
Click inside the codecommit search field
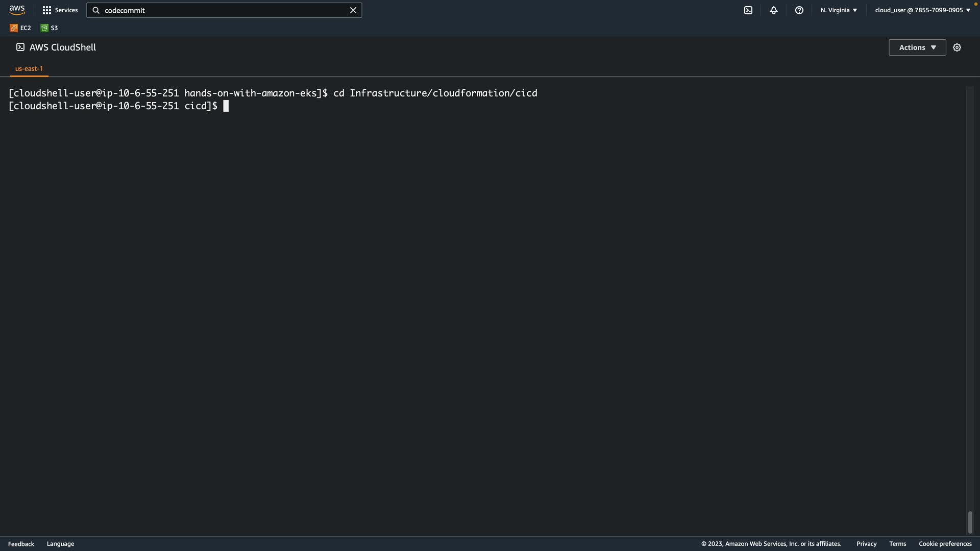tap(225, 10)
